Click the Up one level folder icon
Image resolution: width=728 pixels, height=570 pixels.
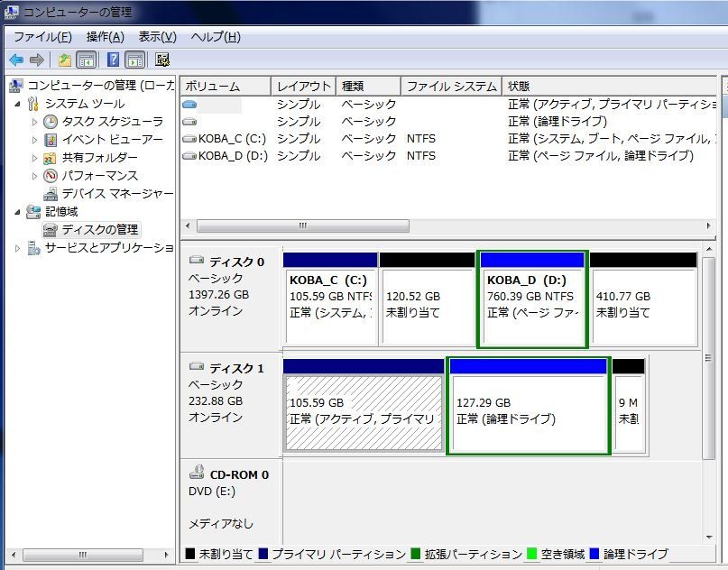pyautogui.click(x=65, y=60)
